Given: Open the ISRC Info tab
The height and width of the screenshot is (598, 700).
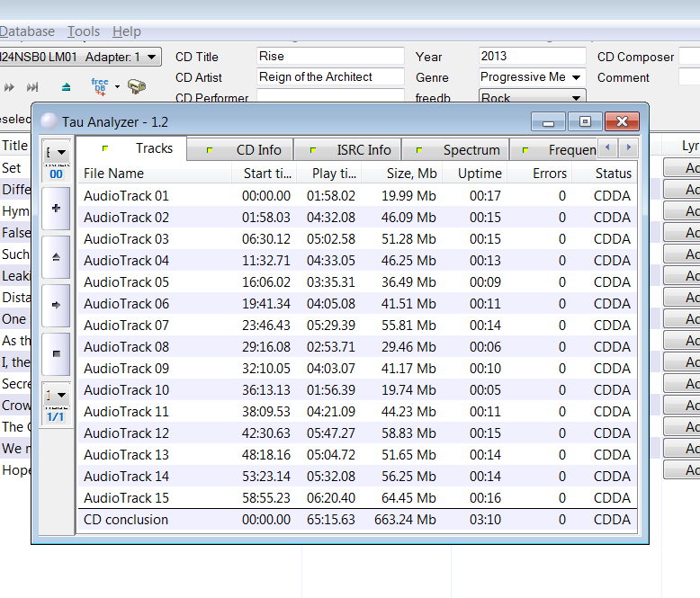Looking at the screenshot, I should (x=347, y=150).
